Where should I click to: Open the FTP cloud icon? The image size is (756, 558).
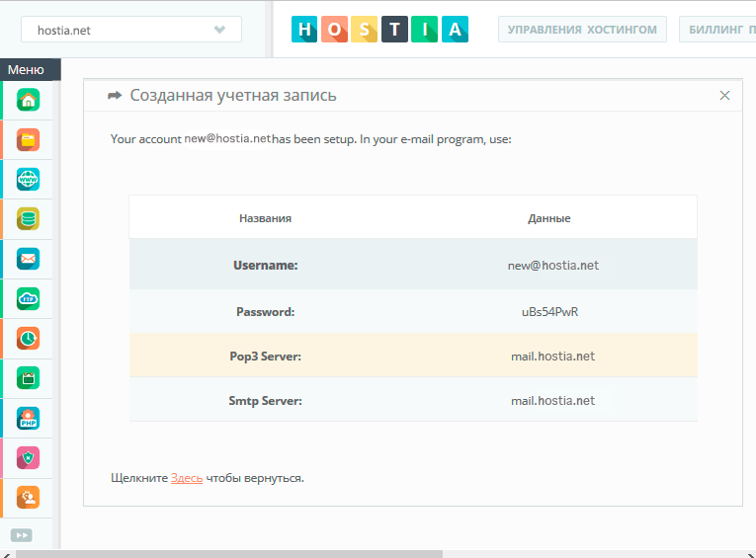pyautogui.click(x=28, y=299)
